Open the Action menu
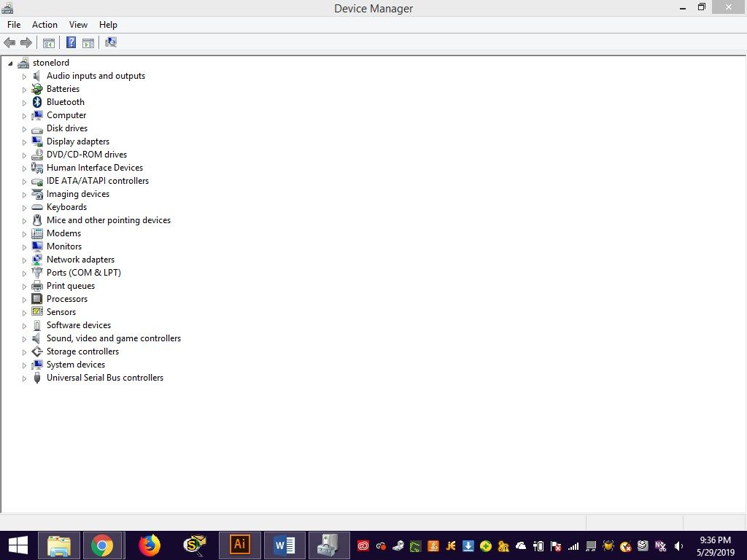The width and height of the screenshot is (747, 560). pos(44,25)
